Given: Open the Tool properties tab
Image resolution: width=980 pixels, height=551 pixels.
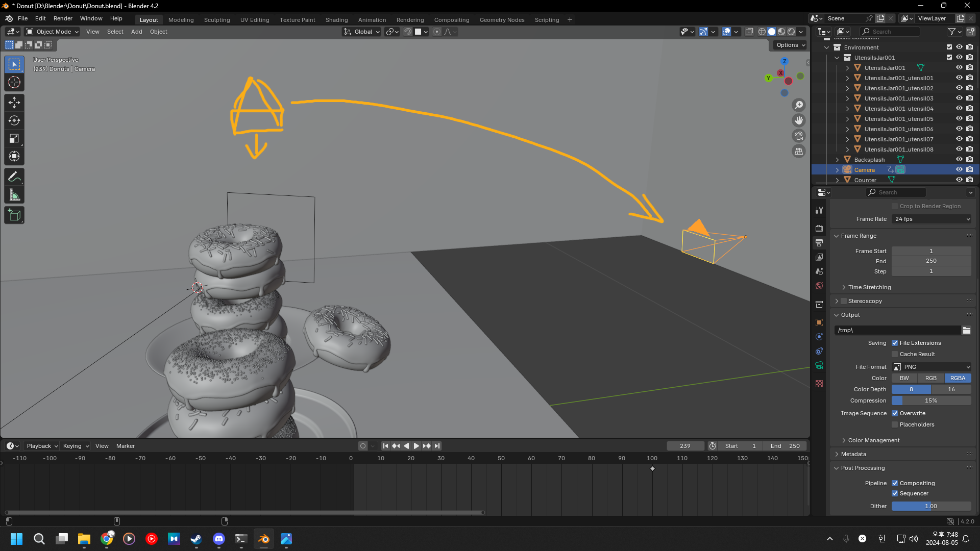Looking at the screenshot, I should click(x=819, y=210).
